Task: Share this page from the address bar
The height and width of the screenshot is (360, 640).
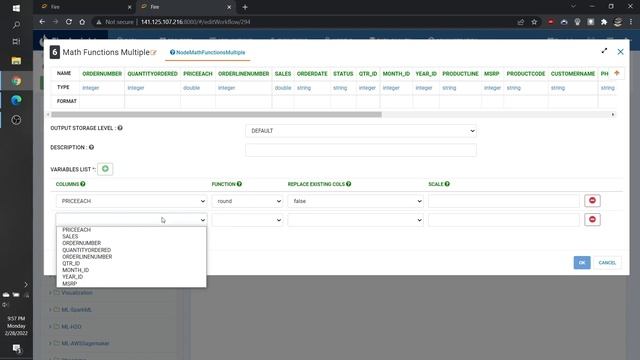Action: coord(521,22)
